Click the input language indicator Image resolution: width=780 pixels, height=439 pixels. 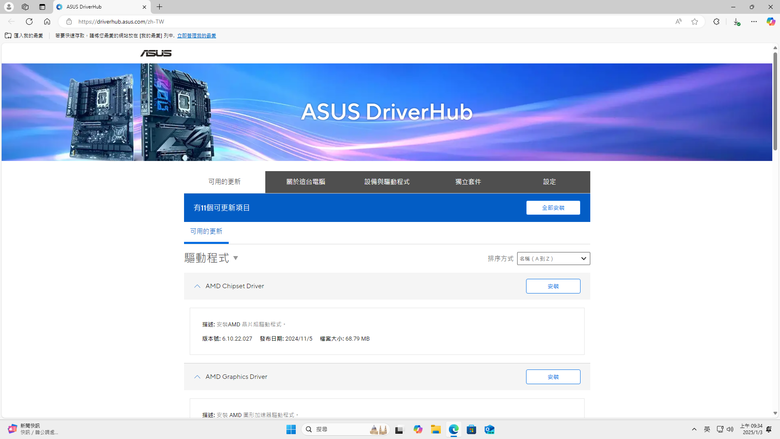707,430
